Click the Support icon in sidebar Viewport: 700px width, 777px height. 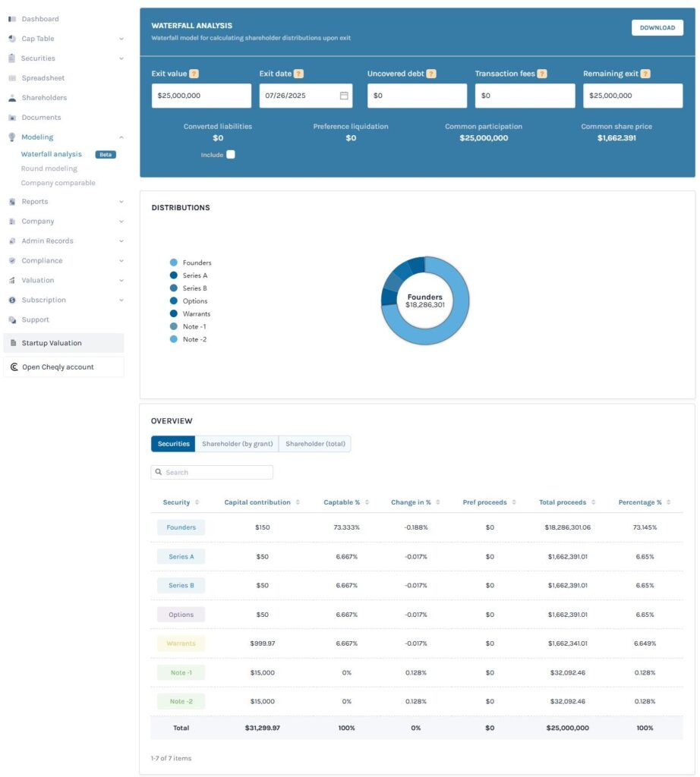tap(12, 319)
